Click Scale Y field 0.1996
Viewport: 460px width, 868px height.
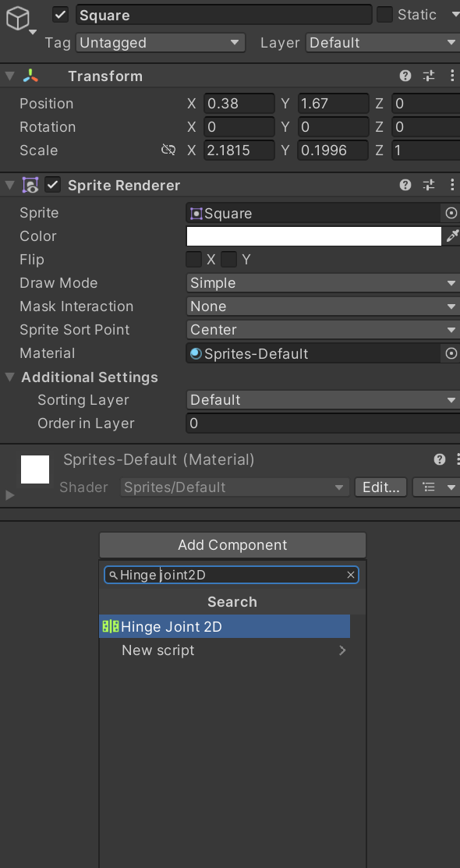[x=333, y=150]
